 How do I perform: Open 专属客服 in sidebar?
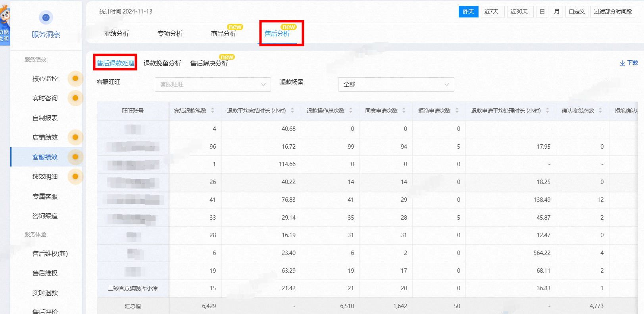pyautogui.click(x=45, y=196)
